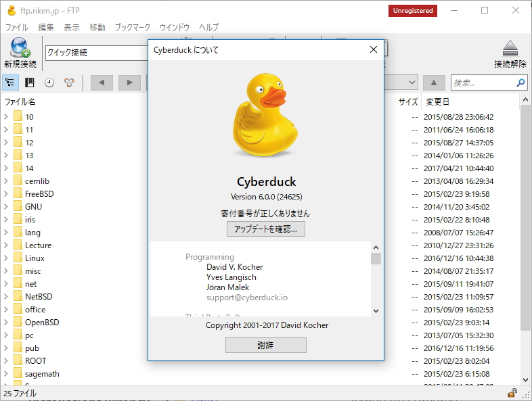This screenshot has width=532, height=401.
Task: Click the date 2008/07/07 15:26:47
Action: tap(458, 233)
